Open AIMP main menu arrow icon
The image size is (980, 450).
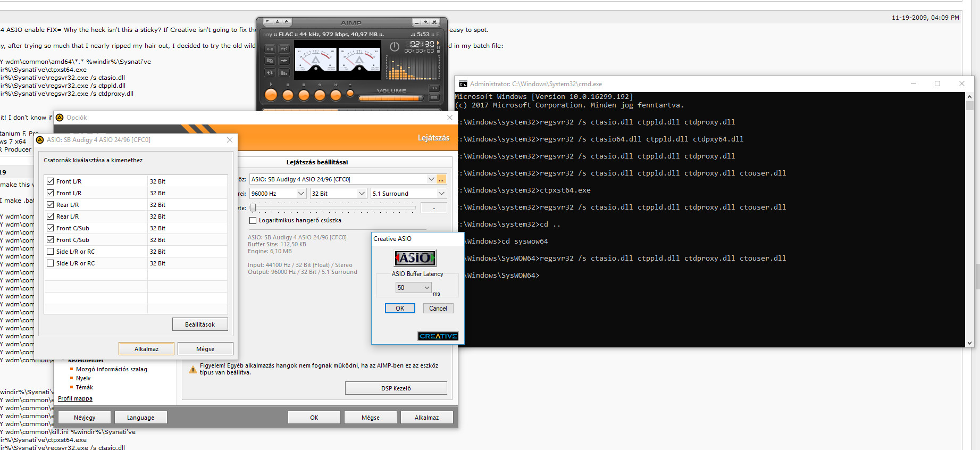[268, 22]
